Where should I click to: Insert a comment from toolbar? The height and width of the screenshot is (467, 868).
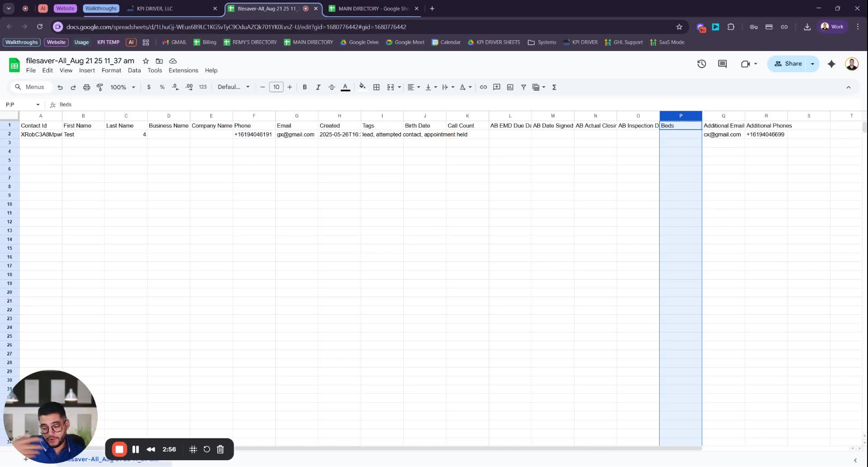[x=496, y=87]
